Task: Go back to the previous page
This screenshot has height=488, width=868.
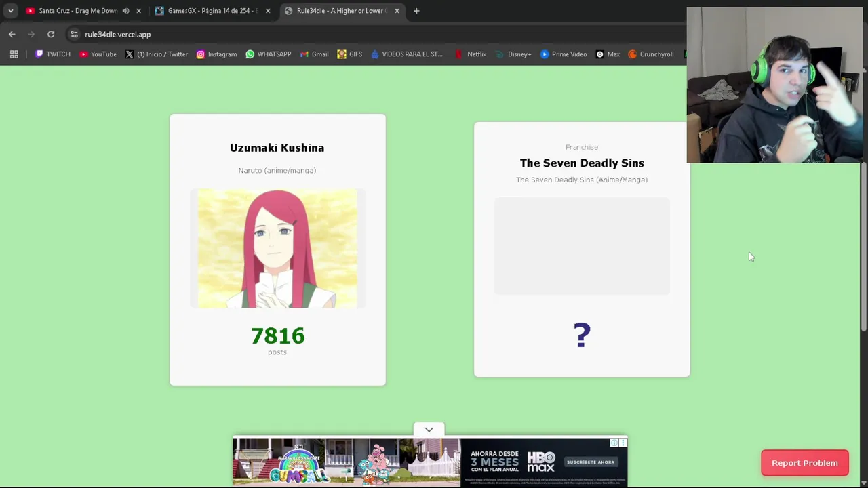Action: click(x=12, y=34)
